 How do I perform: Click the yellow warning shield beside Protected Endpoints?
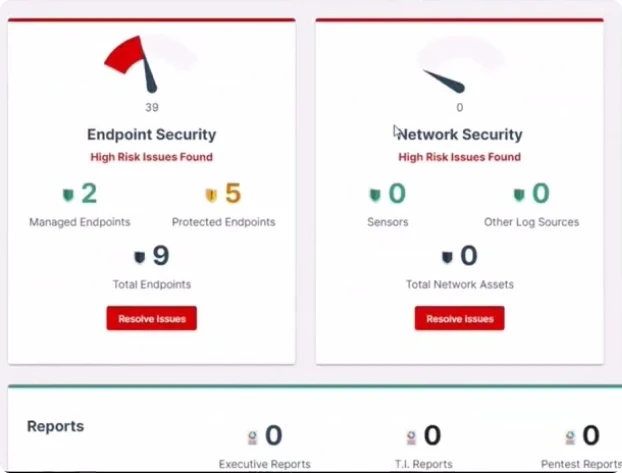(211, 195)
